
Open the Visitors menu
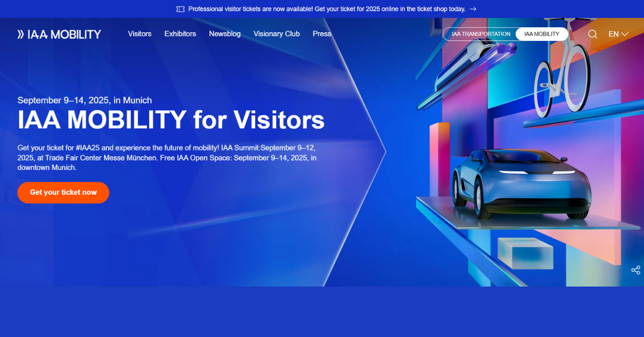[140, 34]
